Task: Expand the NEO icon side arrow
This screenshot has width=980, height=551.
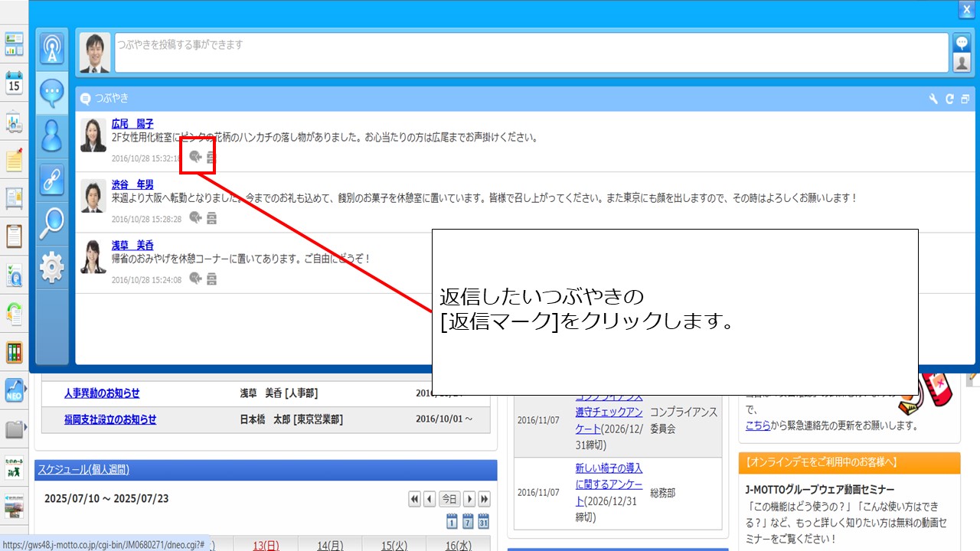Action: [26, 390]
